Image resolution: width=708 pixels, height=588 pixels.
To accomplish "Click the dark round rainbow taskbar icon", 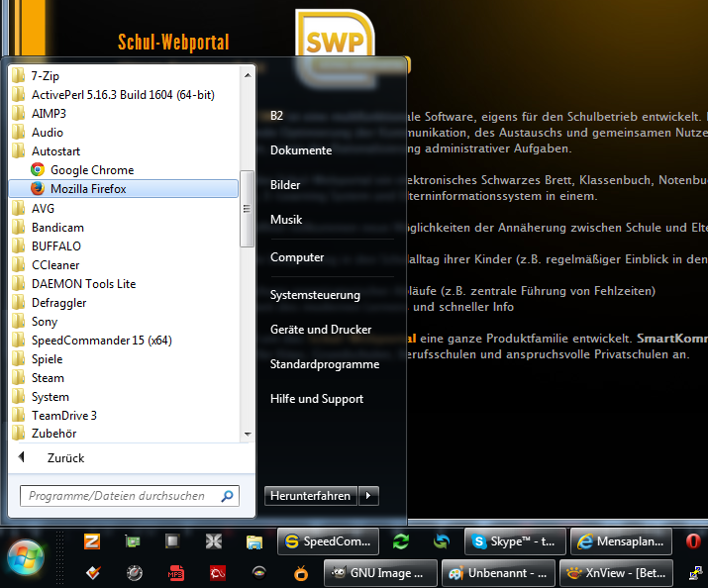I will tap(258, 573).
